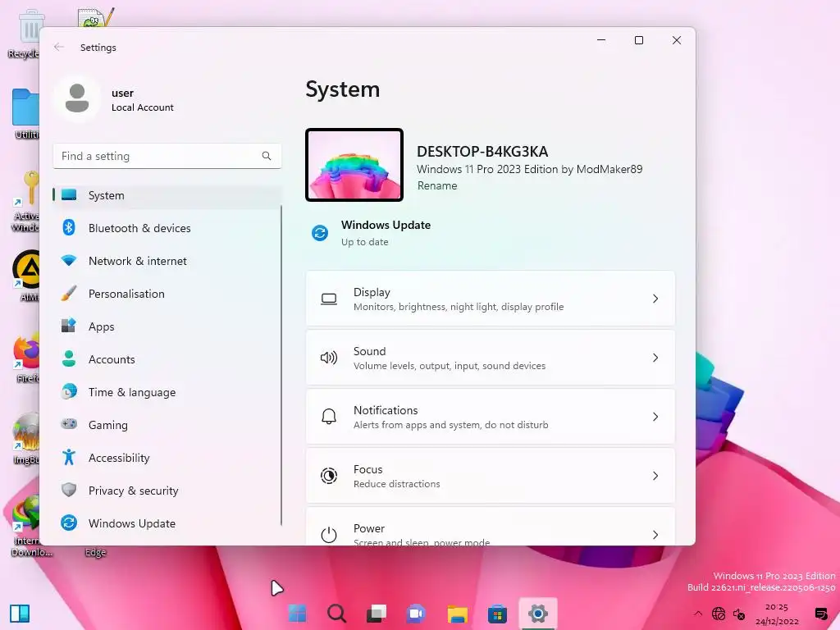Maximize the Settings window

(x=638, y=40)
